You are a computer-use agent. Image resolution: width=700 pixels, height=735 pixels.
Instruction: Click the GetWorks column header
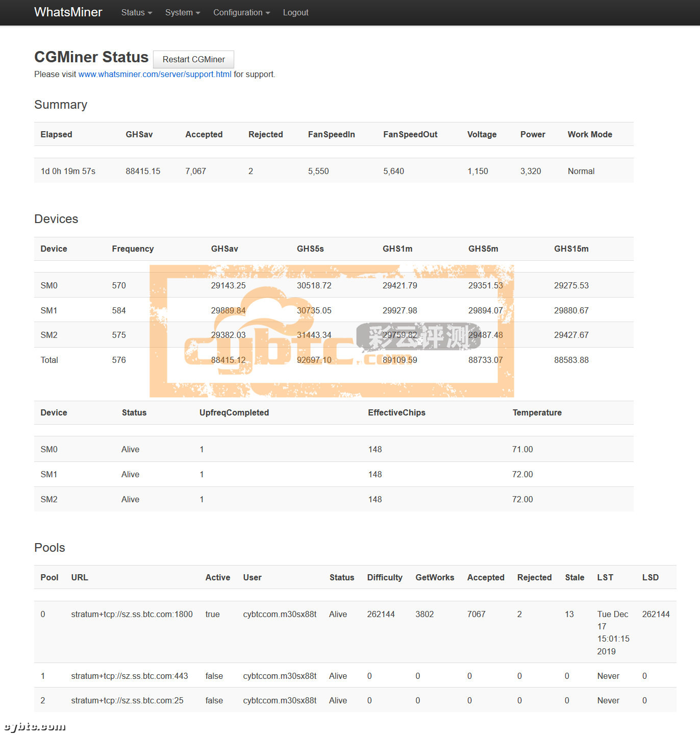coord(435,577)
